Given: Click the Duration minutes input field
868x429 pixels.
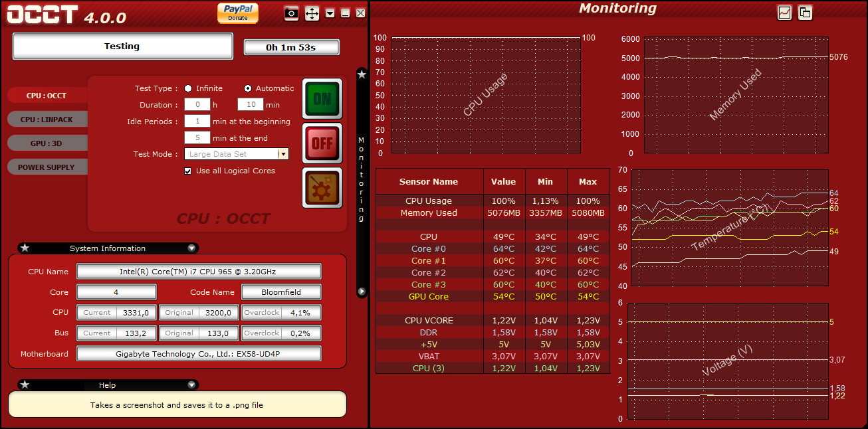Looking at the screenshot, I should [251, 105].
